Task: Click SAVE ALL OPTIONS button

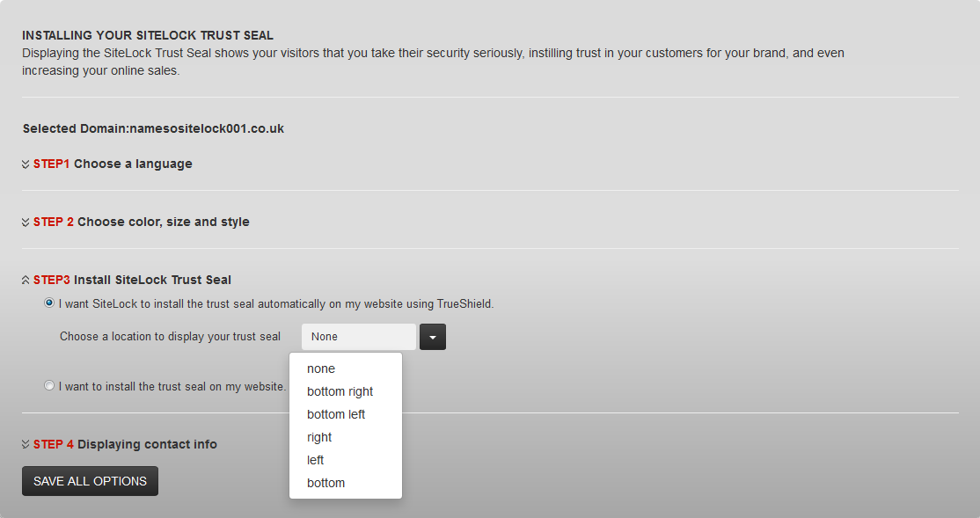Action: coord(90,481)
